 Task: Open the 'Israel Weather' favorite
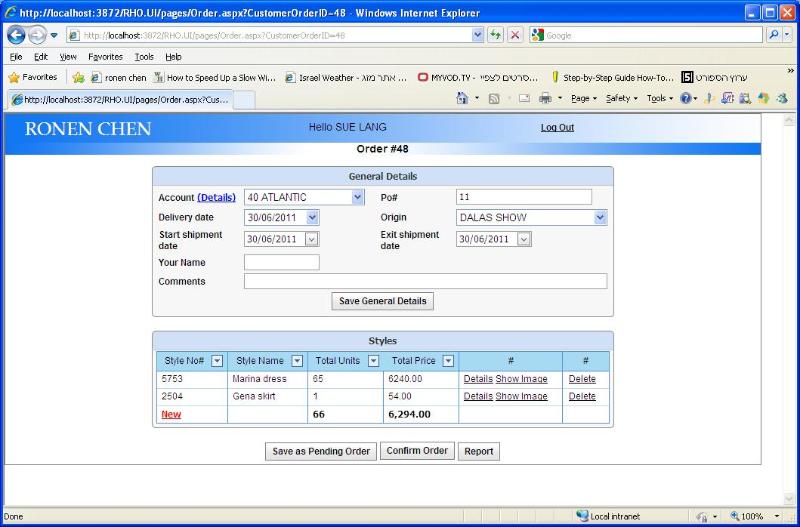pos(346,78)
